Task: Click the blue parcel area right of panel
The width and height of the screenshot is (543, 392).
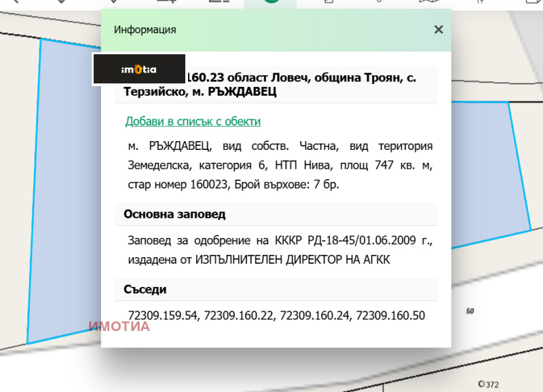Action: (x=489, y=170)
